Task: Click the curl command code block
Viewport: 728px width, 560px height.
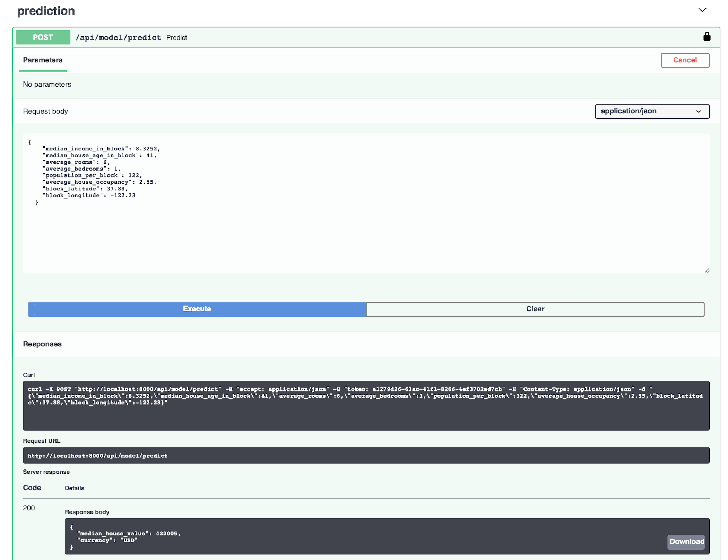Action: point(366,405)
